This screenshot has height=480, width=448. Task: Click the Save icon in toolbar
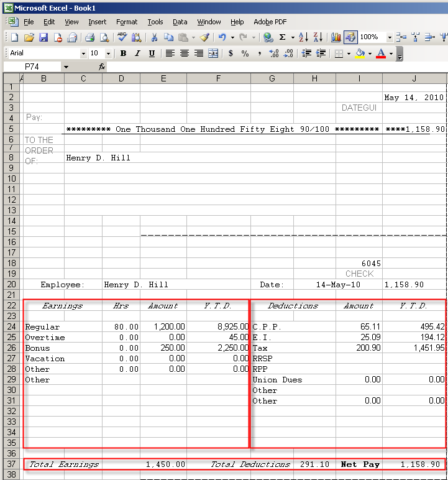pos(43,37)
